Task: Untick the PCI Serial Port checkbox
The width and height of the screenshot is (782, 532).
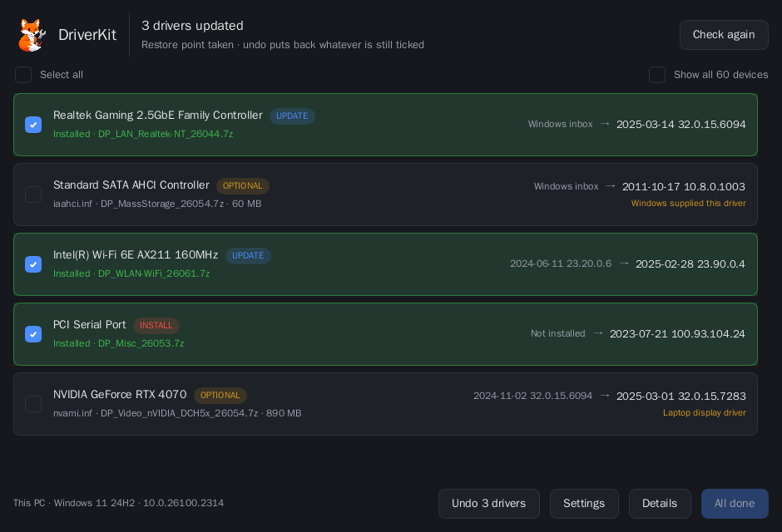Action: (x=33, y=333)
